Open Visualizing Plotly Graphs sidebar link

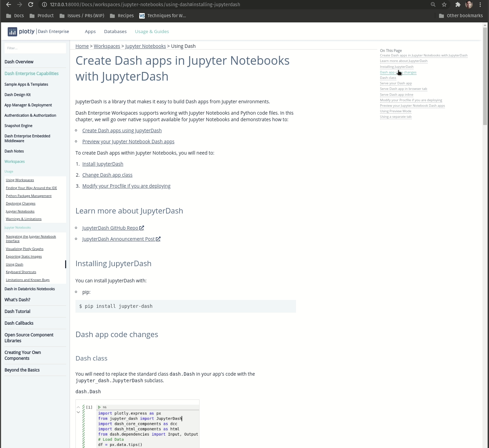[x=24, y=249]
